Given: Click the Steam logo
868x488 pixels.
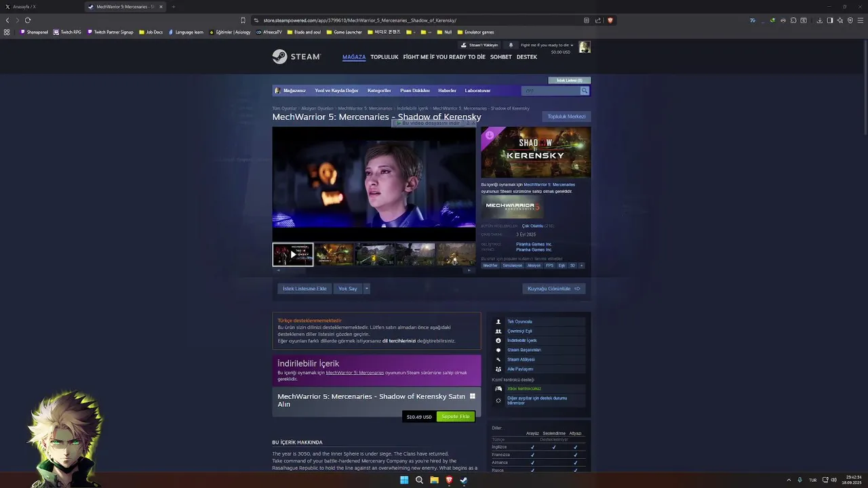Looking at the screenshot, I should click(296, 57).
